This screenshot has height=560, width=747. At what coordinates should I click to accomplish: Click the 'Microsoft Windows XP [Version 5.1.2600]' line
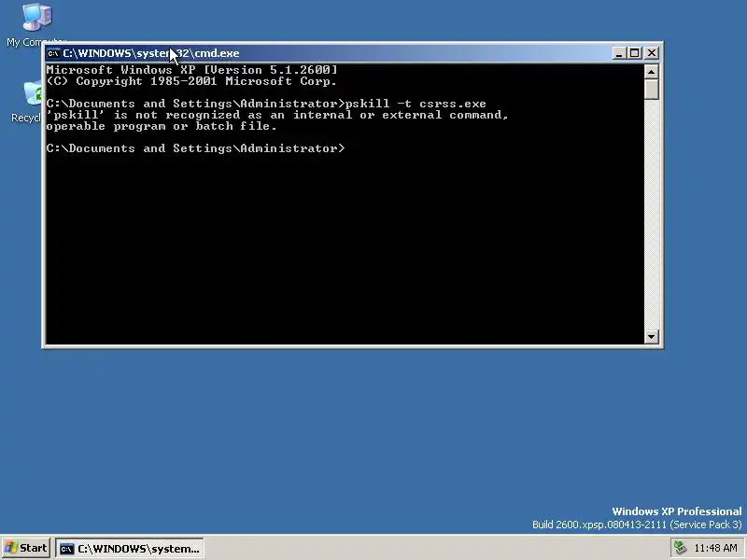[x=192, y=70]
